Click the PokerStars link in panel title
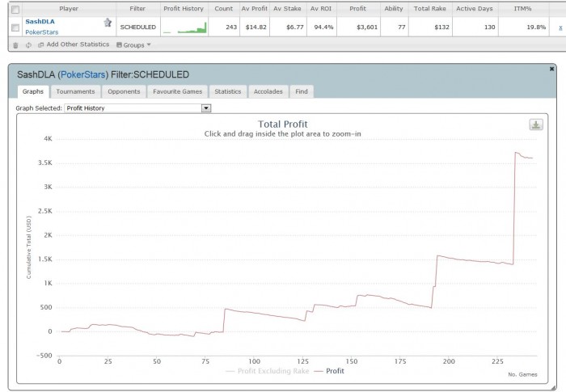The image size is (566, 392). (x=83, y=74)
